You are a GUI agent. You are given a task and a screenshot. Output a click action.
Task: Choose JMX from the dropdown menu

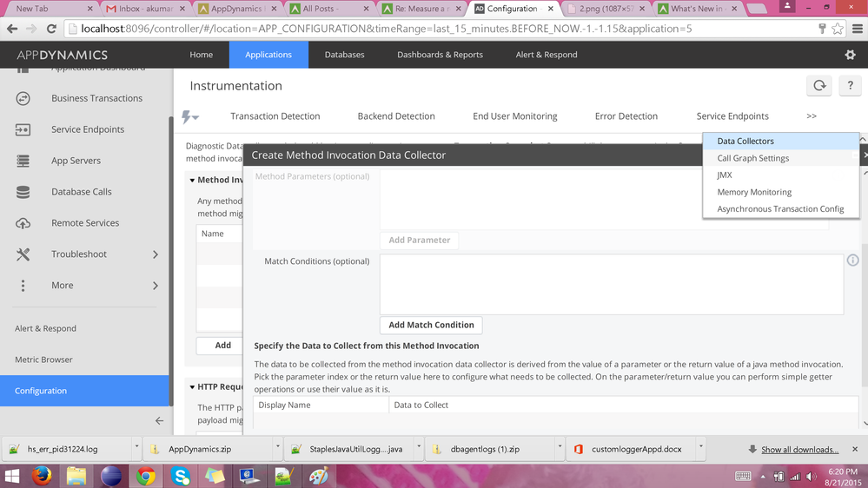coord(780,175)
